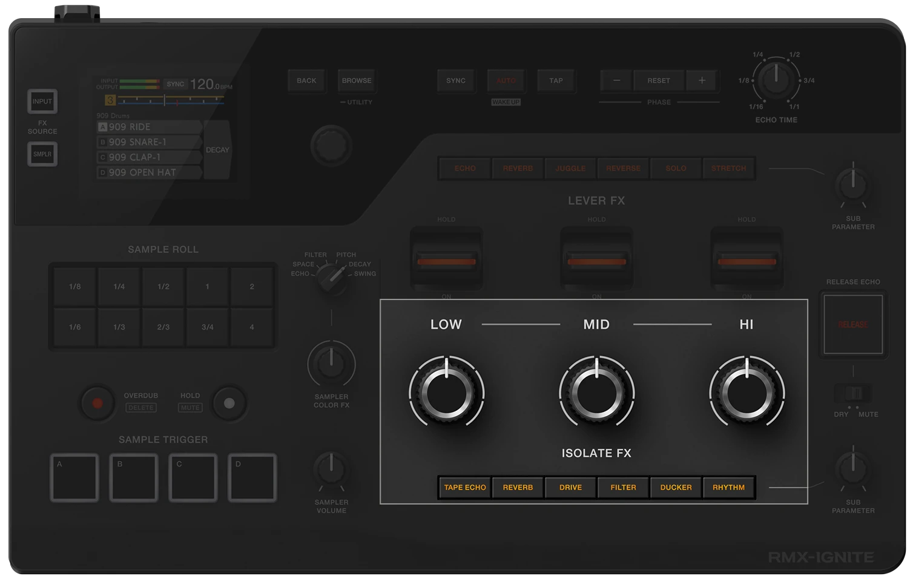913x588 pixels.
Task: Click the HI isolate FX knob
Action: click(x=747, y=393)
